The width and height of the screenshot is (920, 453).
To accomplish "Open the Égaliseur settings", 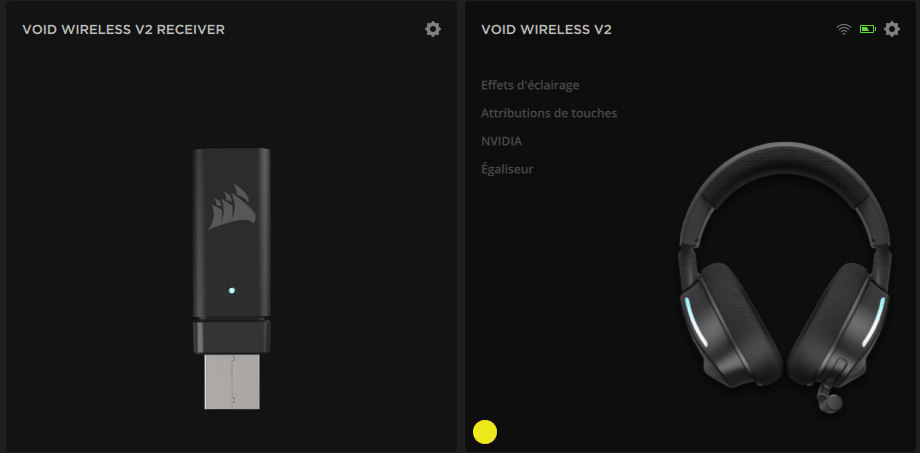I will pyautogui.click(x=507, y=169).
